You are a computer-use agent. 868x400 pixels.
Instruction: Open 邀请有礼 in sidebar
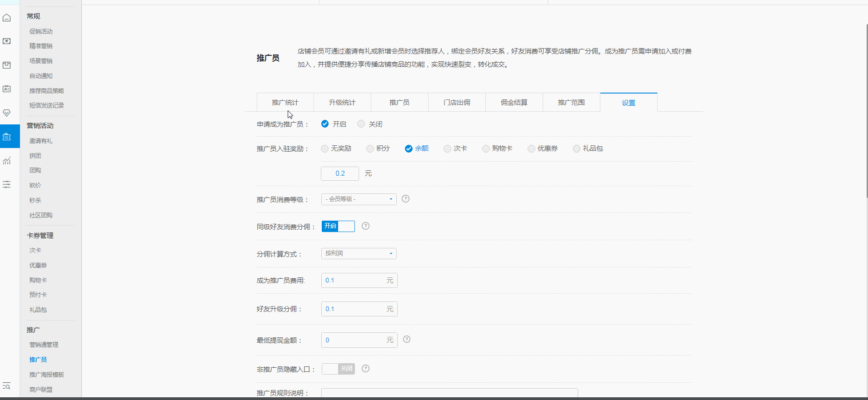(41, 141)
